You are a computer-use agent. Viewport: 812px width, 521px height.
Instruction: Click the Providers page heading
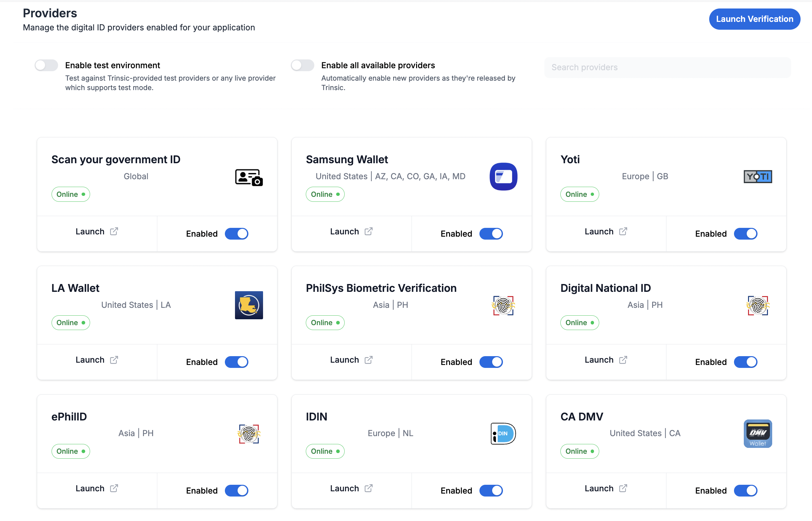50,13
